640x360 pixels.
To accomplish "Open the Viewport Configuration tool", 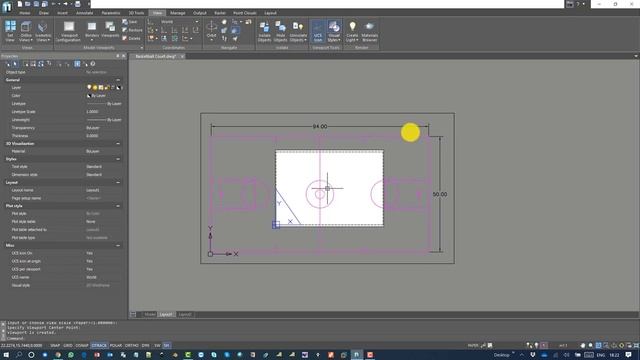I will (x=69, y=32).
